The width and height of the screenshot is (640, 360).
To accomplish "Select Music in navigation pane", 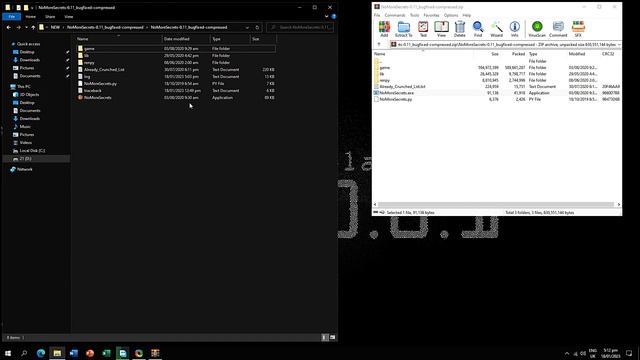I will coord(25,127).
